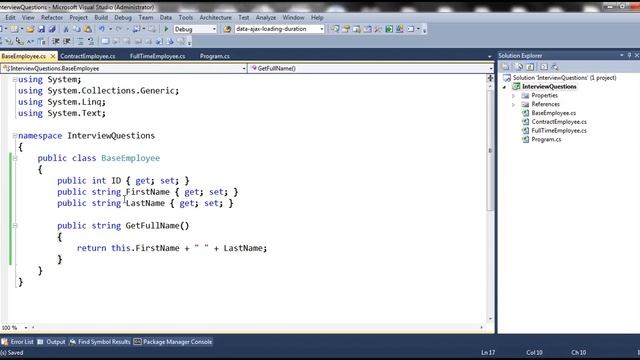Pin the Solution Explorer with auto-hide pin
The width and height of the screenshot is (640, 360).
coord(629,55)
